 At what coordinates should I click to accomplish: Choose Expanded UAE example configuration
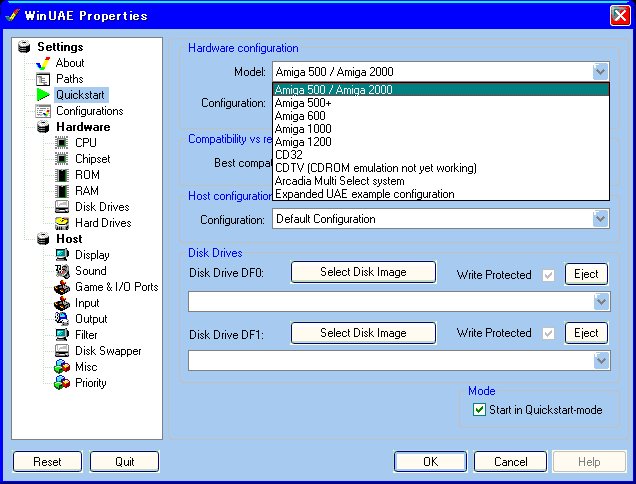point(441,194)
